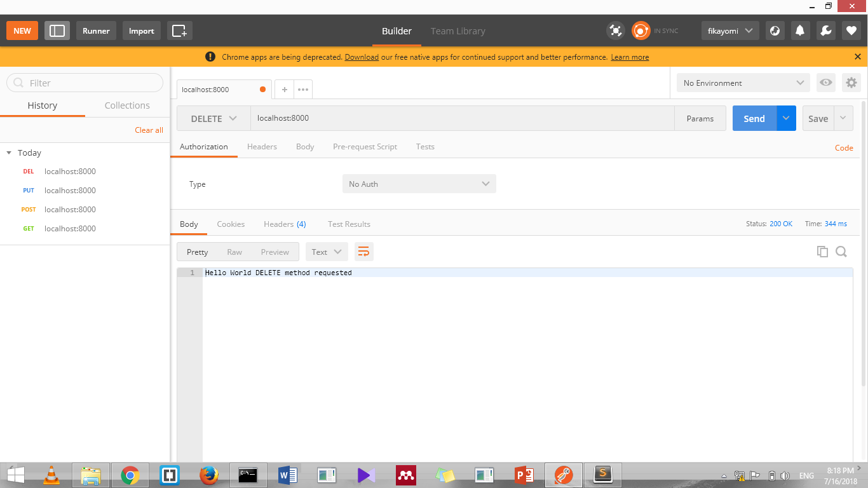Switch to the Collections tab
Viewport: 868px width, 488px height.
pos(127,105)
